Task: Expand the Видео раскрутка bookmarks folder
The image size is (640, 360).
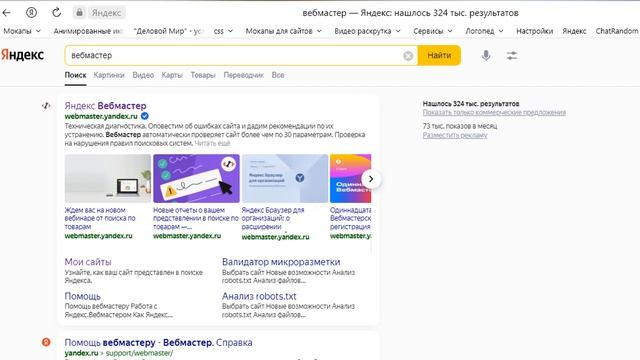Action: (367, 31)
